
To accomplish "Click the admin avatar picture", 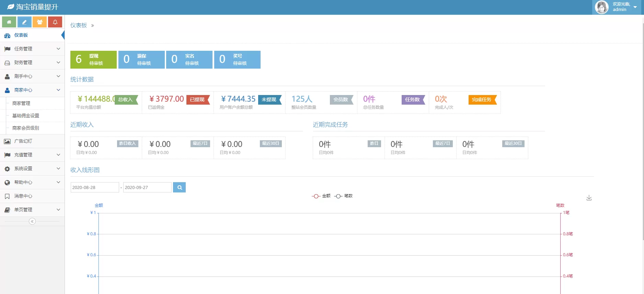I will [x=601, y=7].
